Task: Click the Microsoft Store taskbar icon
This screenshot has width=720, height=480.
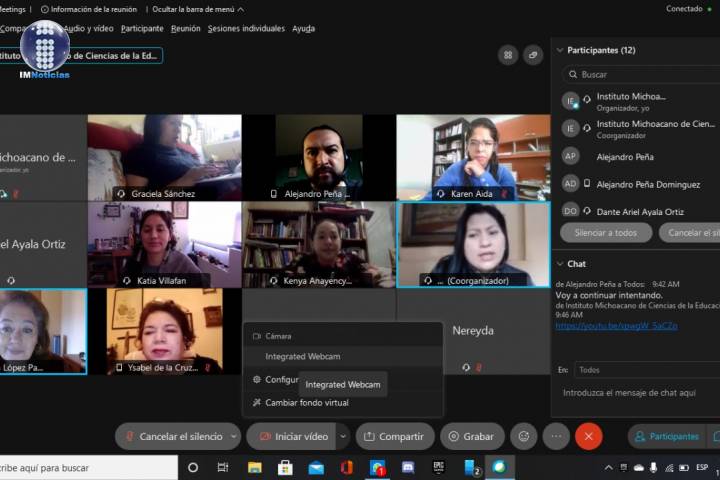Action: pyautogui.click(x=285, y=468)
